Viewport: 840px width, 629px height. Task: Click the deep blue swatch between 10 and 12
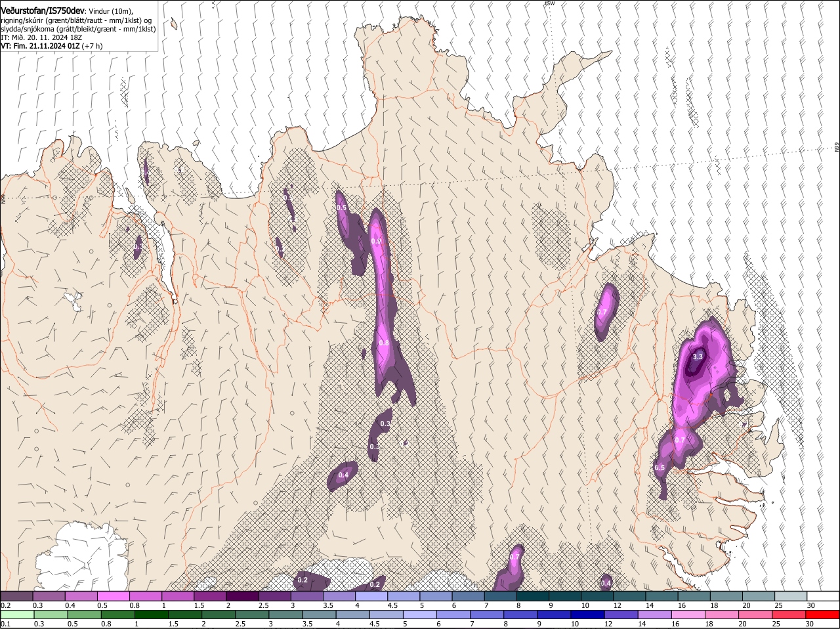588,615
